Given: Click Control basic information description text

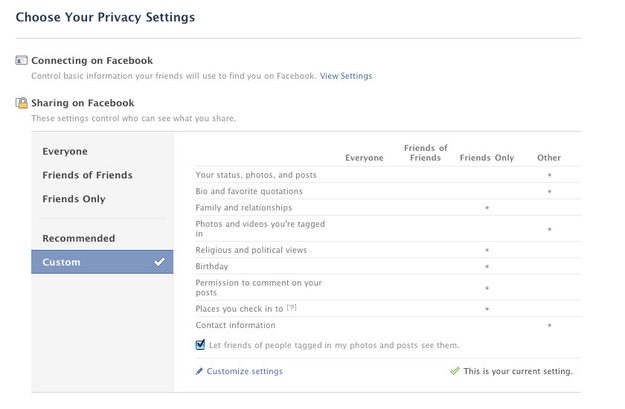Looking at the screenshot, I should 174,76.
